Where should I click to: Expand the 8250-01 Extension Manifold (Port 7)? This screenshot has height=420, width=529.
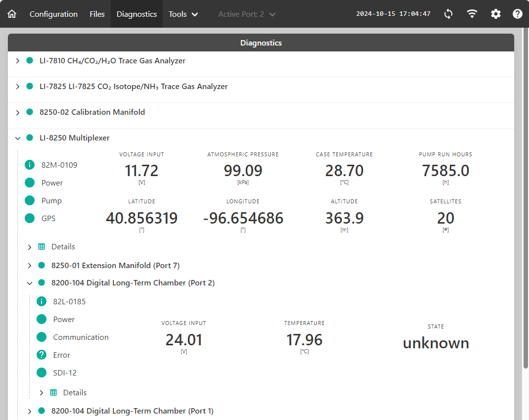pos(29,266)
